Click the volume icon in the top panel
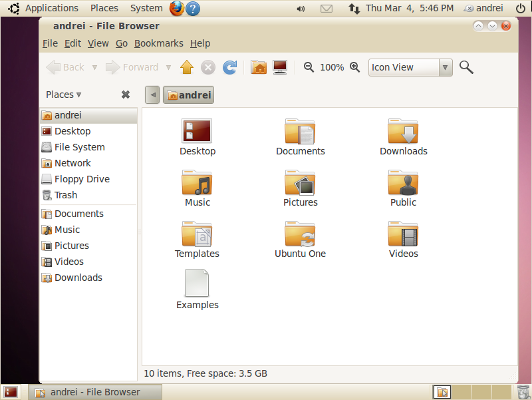532x400 pixels. pos(301,8)
